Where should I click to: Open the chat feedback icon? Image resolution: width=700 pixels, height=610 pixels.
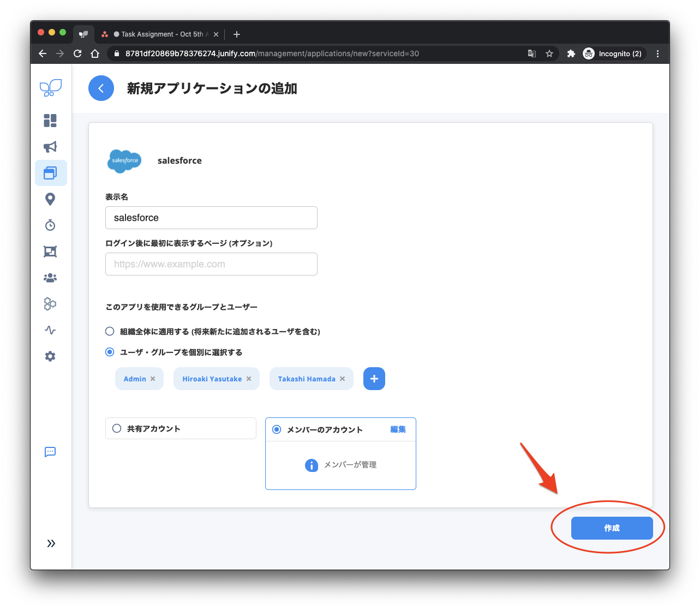click(x=50, y=452)
